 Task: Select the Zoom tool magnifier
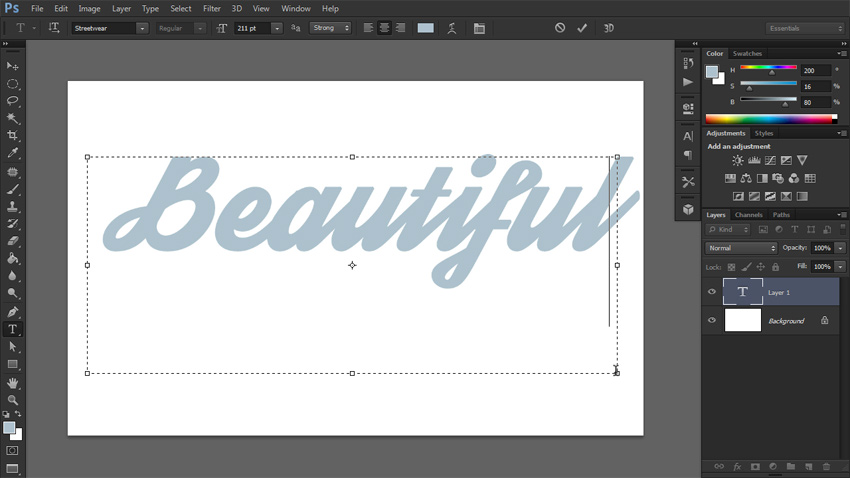point(13,400)
